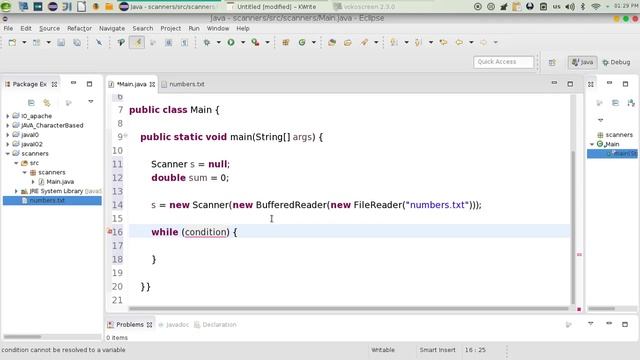Viewport: 640px width, 360px height.
Task: Click the Bluetooth tray icon
Action: click(x=583, y=7)
